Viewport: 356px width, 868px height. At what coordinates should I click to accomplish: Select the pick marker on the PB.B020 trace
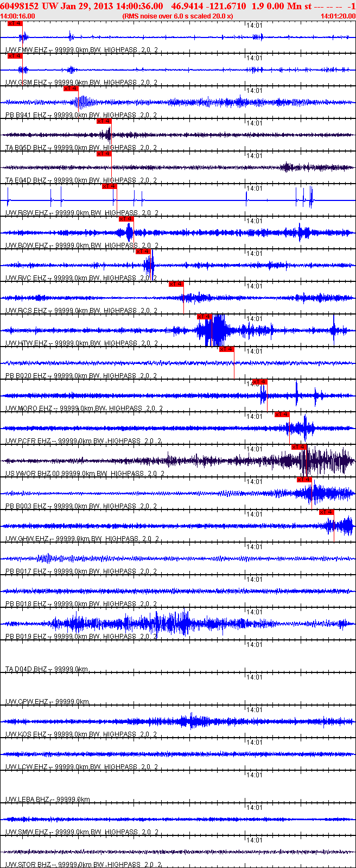227,349
